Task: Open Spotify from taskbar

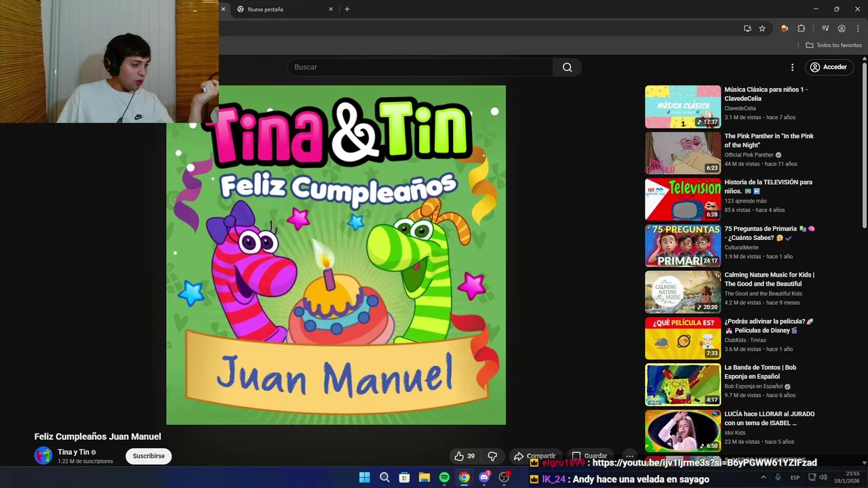Action: (x=444, y=478)
